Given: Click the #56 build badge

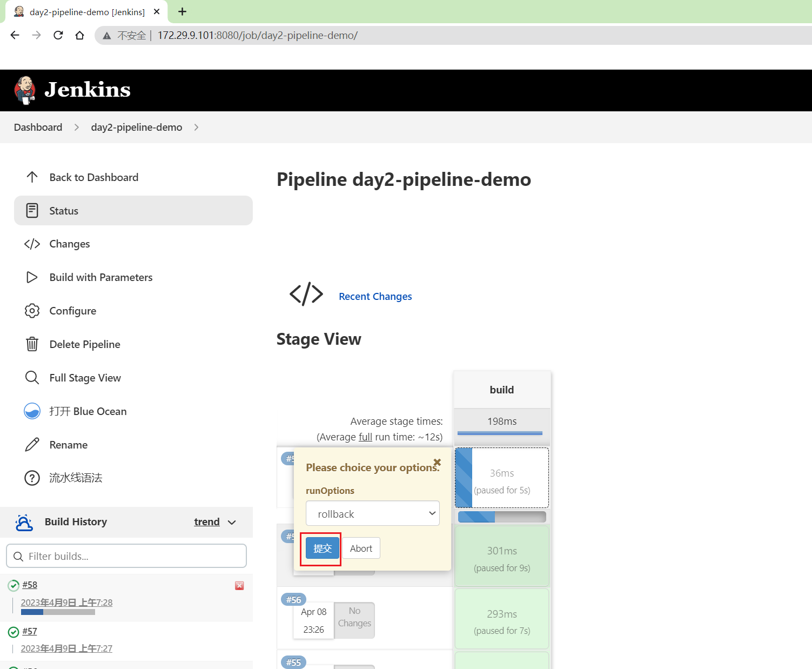Looking at the screenshot, I should (x=293, y=599).
